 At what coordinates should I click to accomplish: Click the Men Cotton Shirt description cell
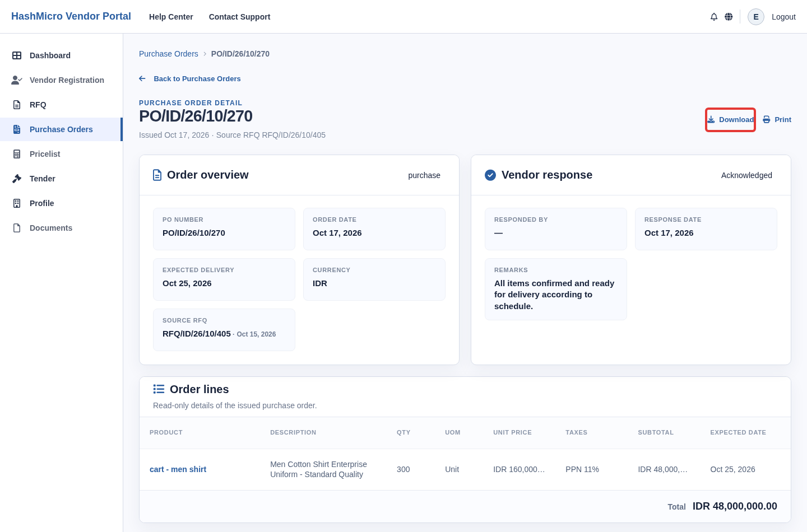(319, 469)
